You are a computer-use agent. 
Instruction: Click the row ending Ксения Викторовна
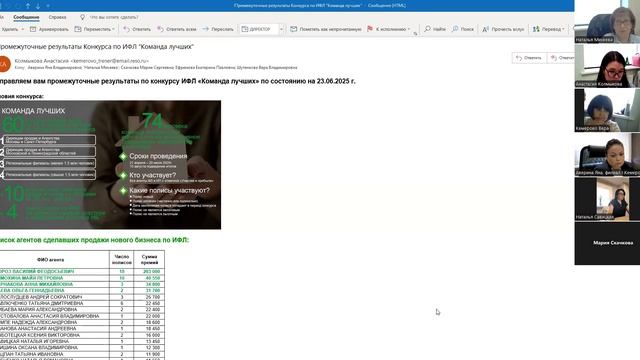[82, 335]
